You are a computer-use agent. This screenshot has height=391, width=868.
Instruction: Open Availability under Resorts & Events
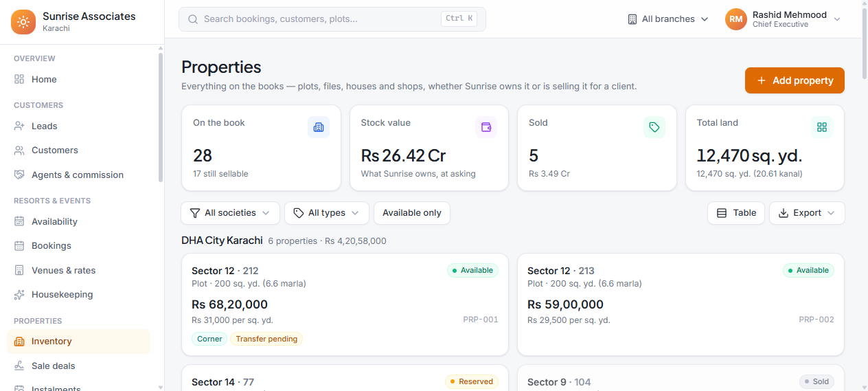click(x=78, y=221)
